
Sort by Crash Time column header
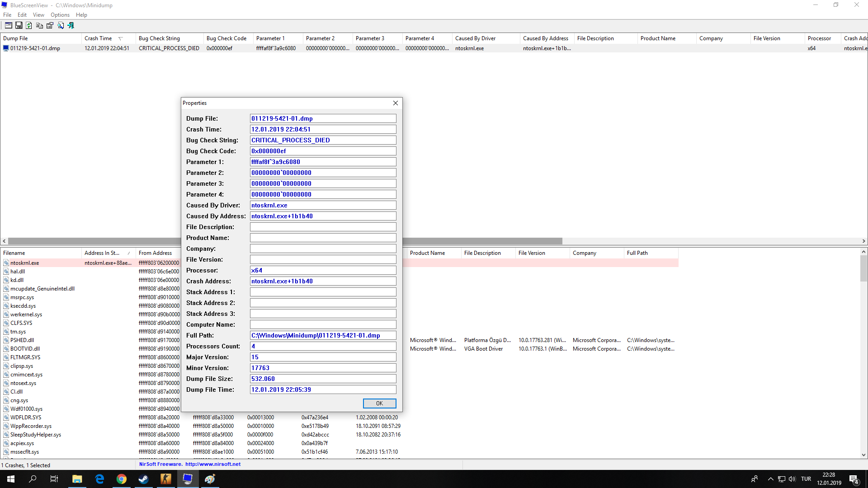point(108,38)
